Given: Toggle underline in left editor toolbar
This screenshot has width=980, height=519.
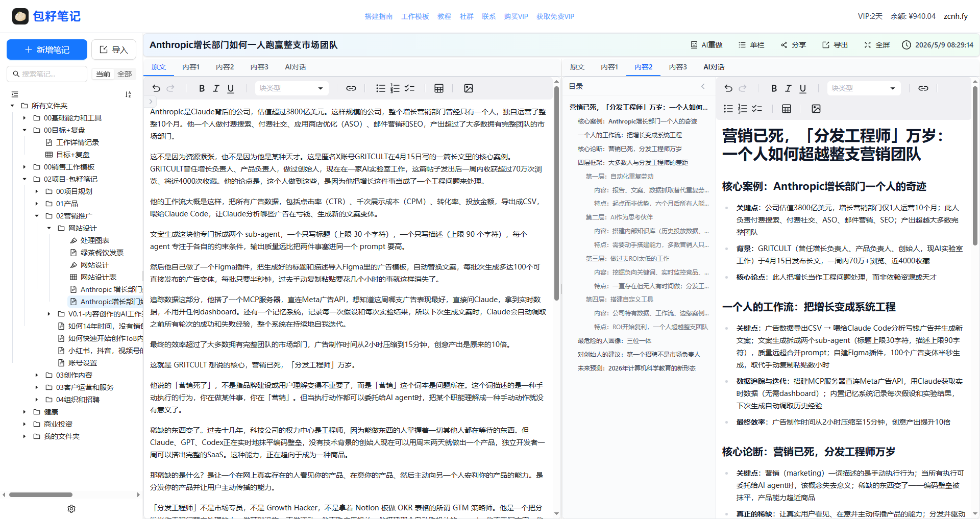Looking at the screenshot, I should pos(231,88).
